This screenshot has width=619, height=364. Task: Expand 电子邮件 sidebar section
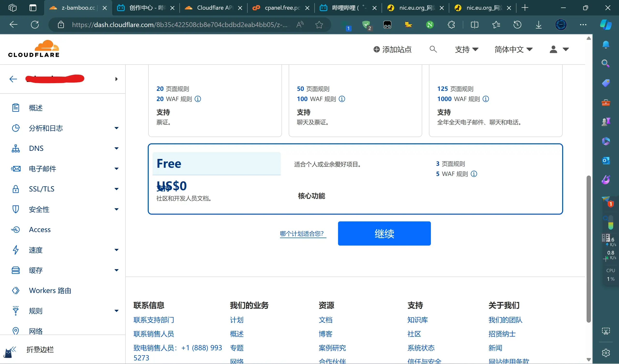[117, 169]
